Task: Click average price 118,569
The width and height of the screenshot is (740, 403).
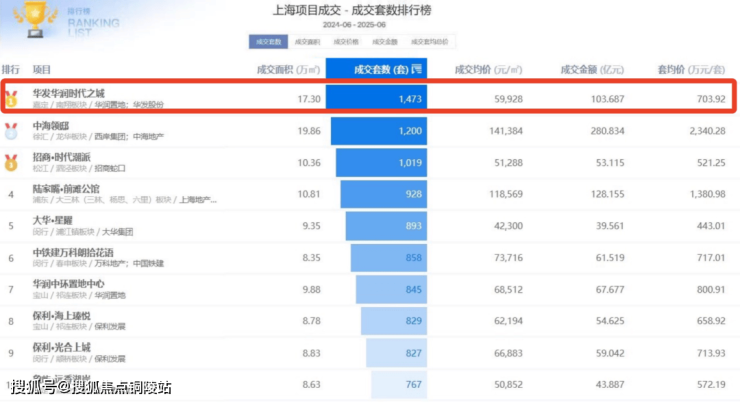Action: 506,194
